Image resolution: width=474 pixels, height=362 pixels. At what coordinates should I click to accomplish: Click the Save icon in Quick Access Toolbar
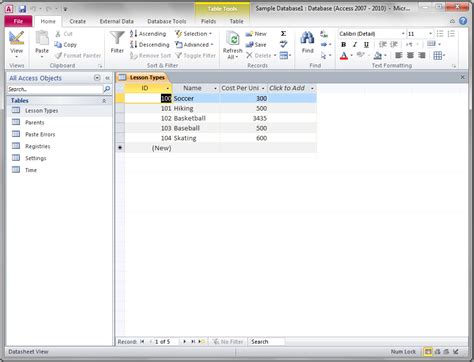pos(22,9)
